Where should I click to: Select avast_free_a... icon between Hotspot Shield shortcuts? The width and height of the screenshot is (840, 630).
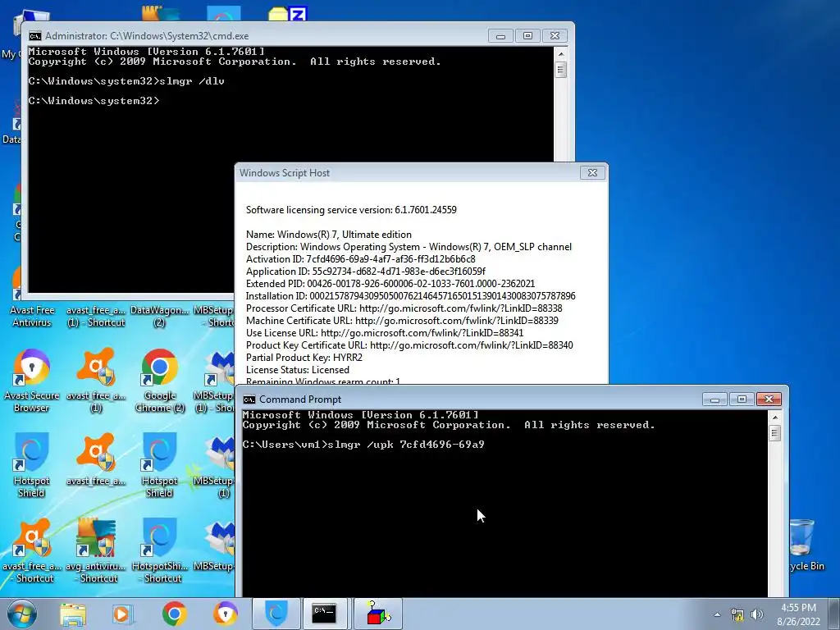click(x=95, y=459)
